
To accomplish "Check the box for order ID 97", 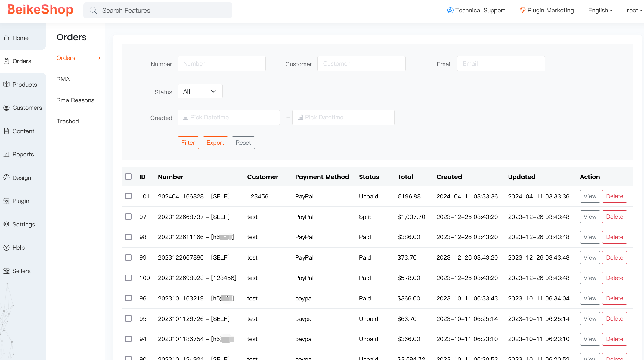I will 128,217.
